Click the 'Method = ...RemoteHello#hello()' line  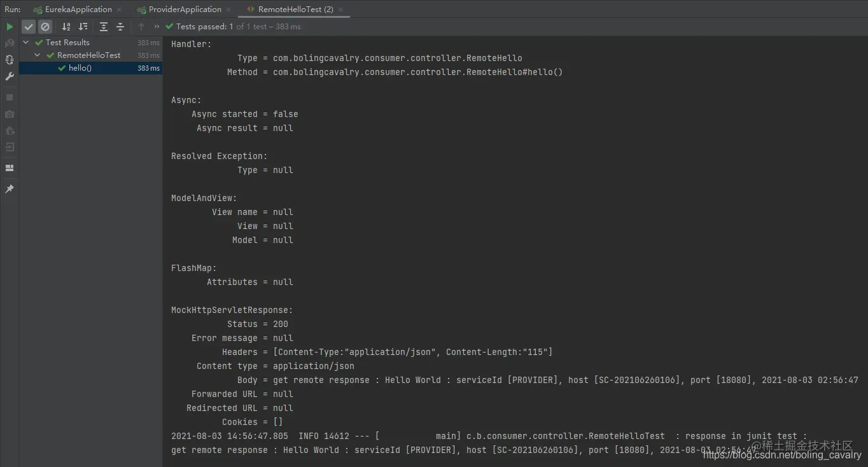click(x=395, y=72)
